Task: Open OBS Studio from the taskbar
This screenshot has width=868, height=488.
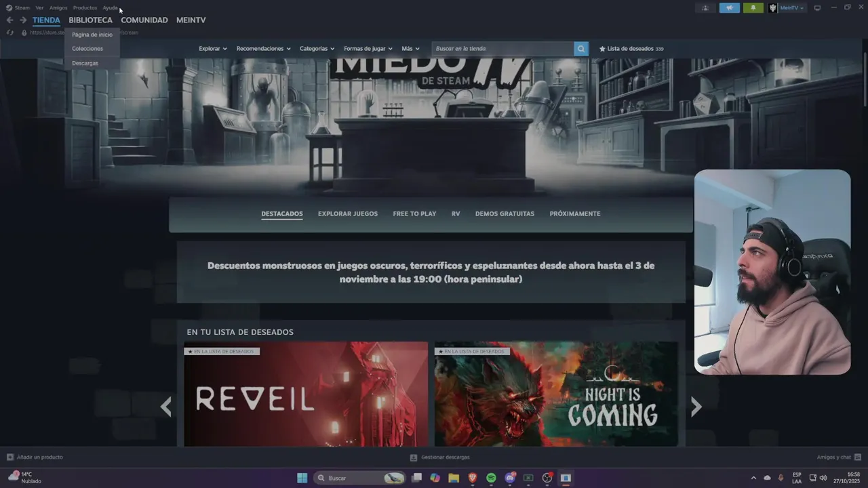Action: (547, 478)
